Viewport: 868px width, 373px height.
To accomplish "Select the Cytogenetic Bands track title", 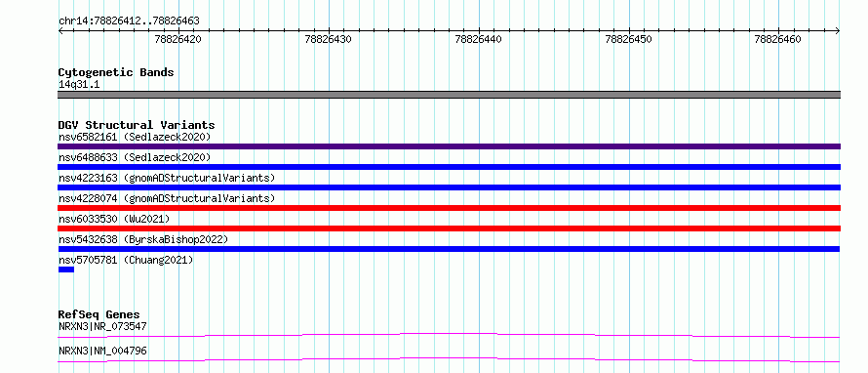I will (x=116, y=72).
